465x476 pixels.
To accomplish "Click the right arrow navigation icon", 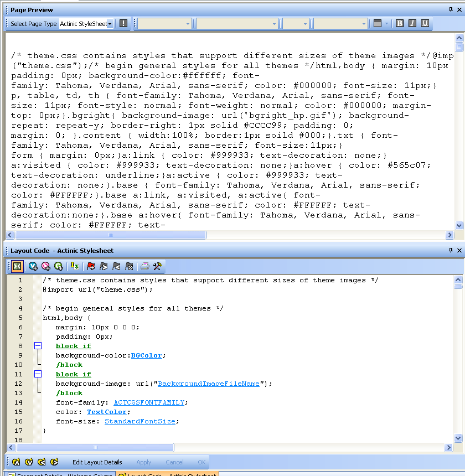I will [54, 462].
